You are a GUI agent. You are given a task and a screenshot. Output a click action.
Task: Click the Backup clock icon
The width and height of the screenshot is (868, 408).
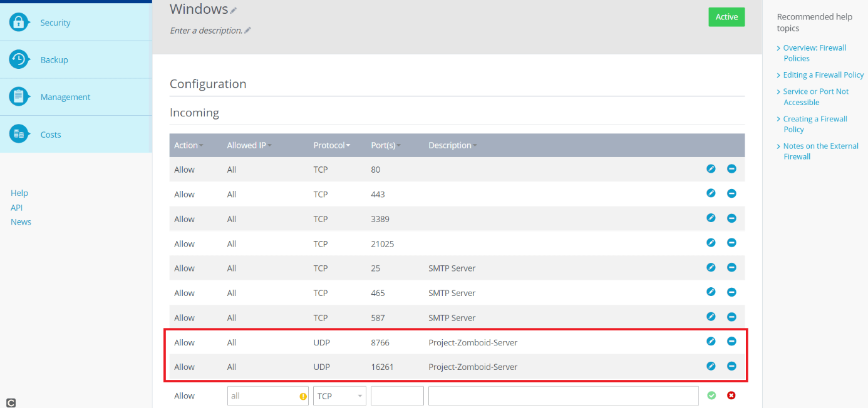tap(19, 59)
